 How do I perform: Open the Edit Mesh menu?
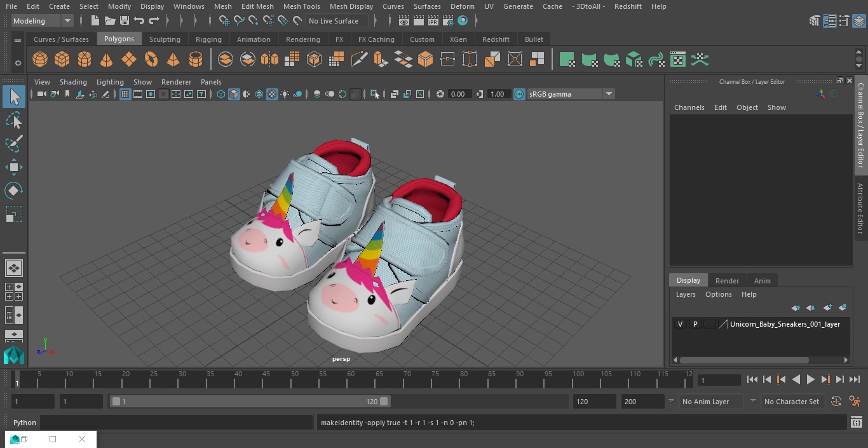pos(257,6)
